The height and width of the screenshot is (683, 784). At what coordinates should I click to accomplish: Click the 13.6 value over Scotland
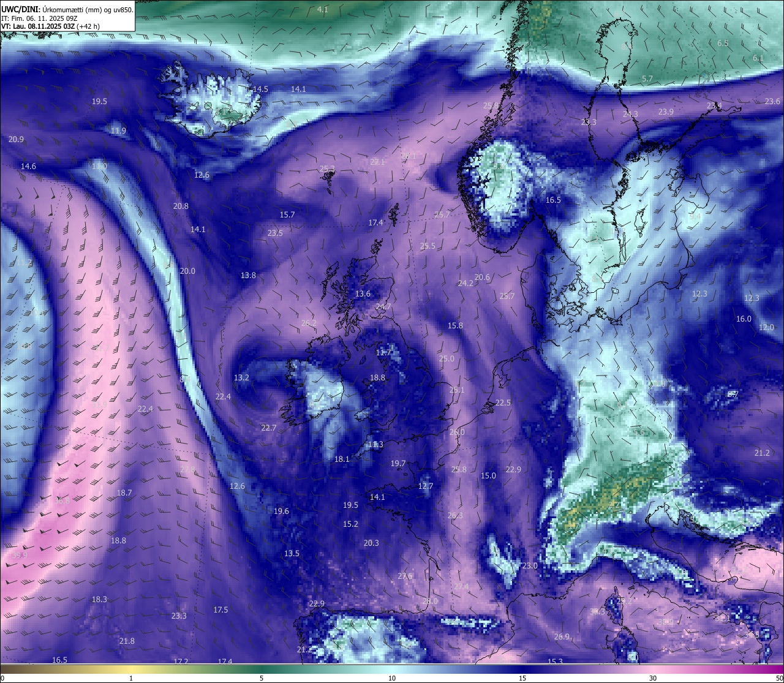(x=363, y=294)
